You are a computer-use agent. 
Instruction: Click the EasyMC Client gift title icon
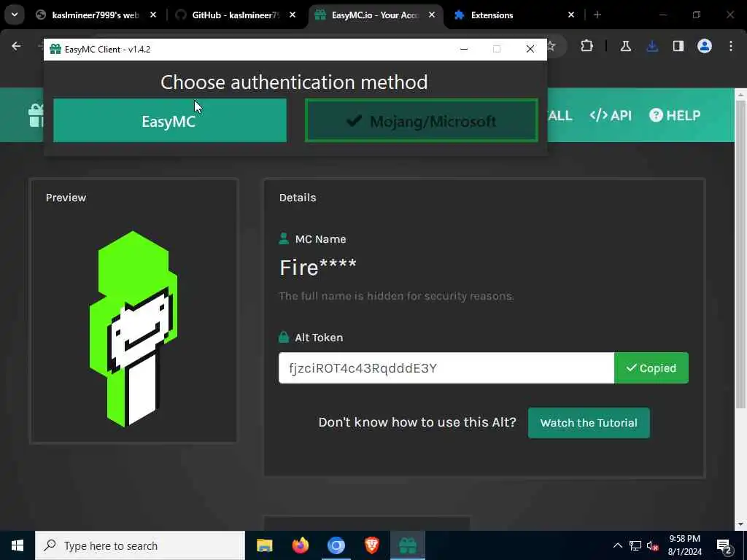point(55,49)
